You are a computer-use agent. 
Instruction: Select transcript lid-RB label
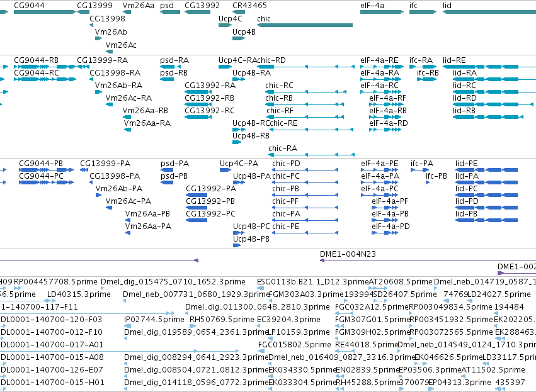(464, 111)
